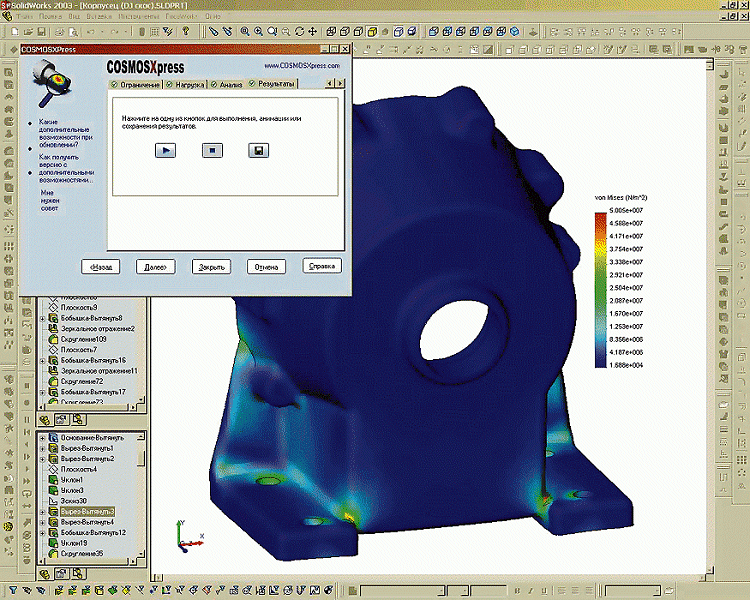Toggle Hidden Lines Removed display mode
The height and width of the screenshot is (600, 750).
click(358, 32)
